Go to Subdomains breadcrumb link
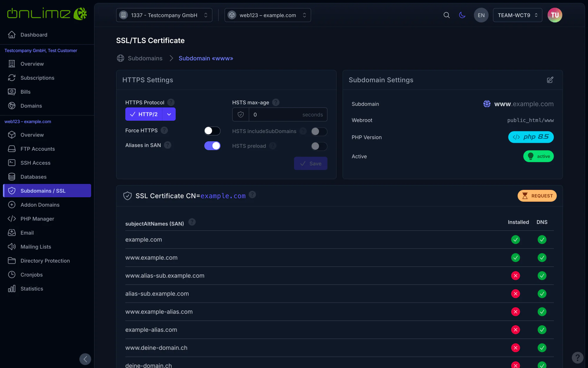 [145, 58]
